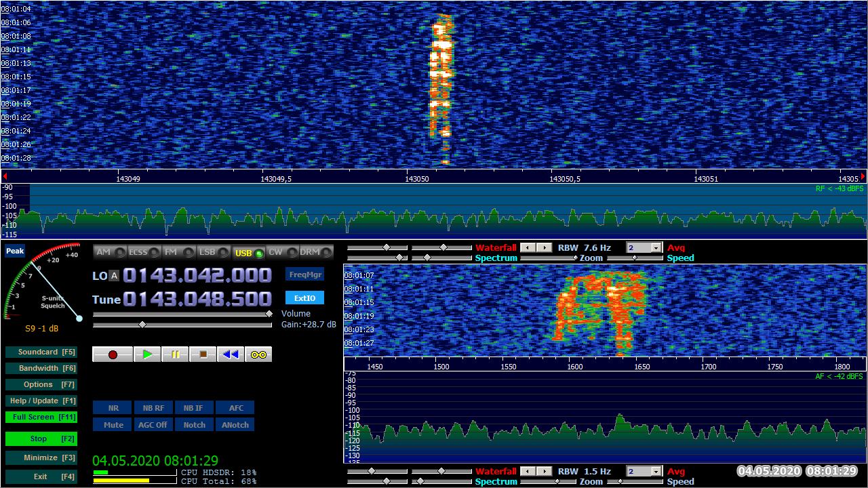The image size is (868, 488).
Task: Rewind with the blue double-arrow button
Action: [231, 354]
